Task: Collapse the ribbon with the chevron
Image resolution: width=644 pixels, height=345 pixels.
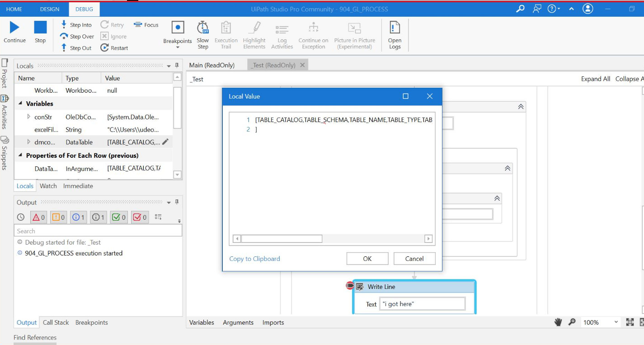Action: click(572, 9)
